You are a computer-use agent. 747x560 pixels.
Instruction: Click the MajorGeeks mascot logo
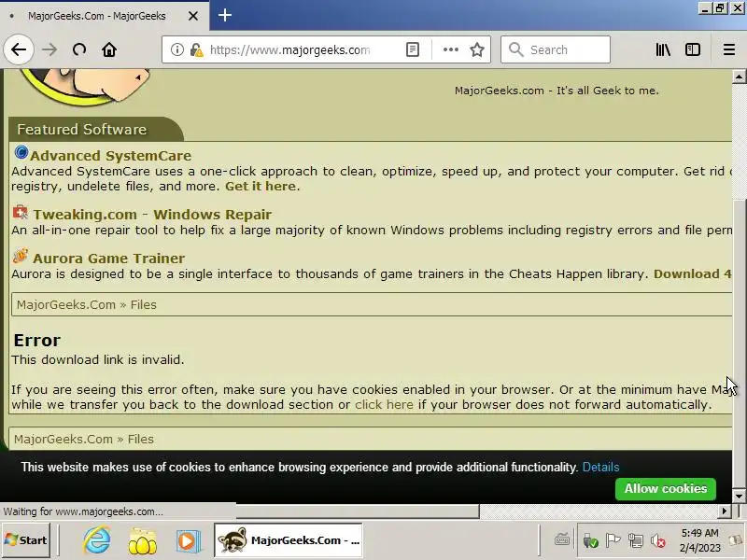click(85, 86)
